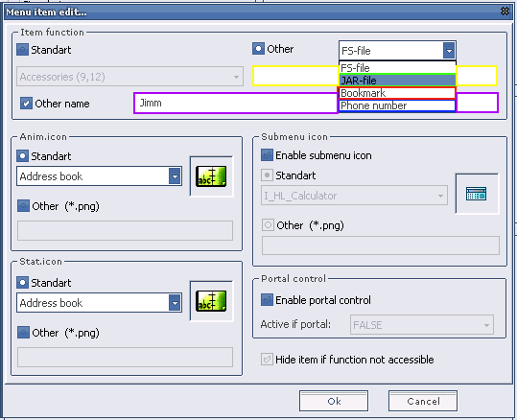
Task: Click the Stat.icon Address book preview icon
Action: click(x=211, y=301)
